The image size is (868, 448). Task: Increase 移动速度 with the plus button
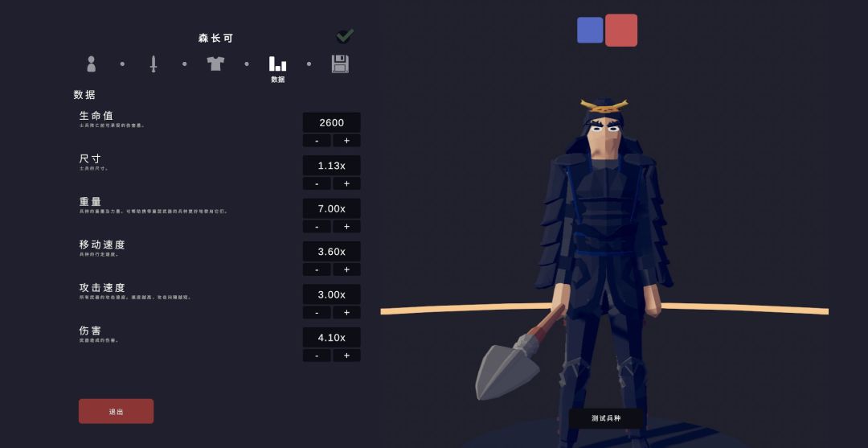click(x=346, y=269)
